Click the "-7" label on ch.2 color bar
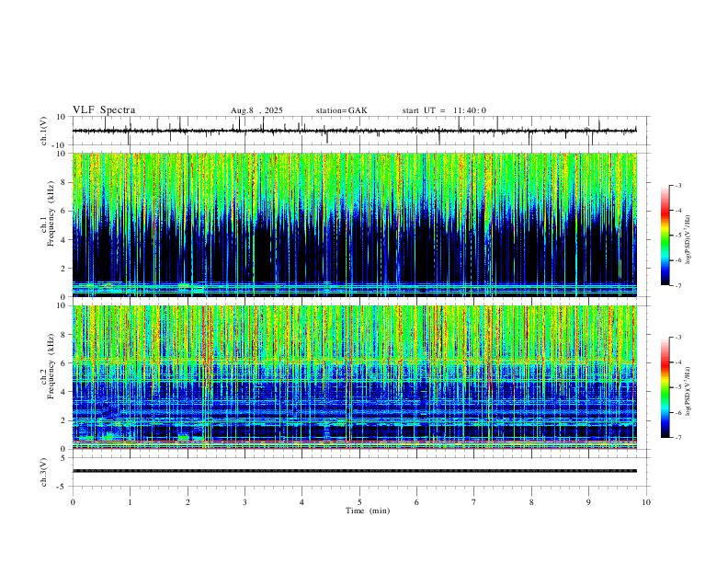Screen dimensions: 728x563 pyautogui.click(x=677, y=438)
